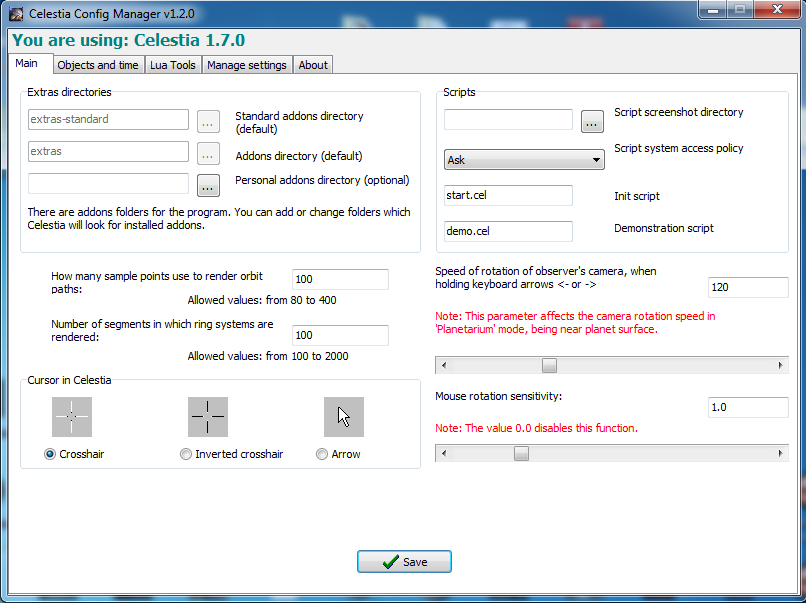Open the Objects and time tab
The height and width of the screenshot is (603, 806).
pyautogui.click(x=98, y=65)
